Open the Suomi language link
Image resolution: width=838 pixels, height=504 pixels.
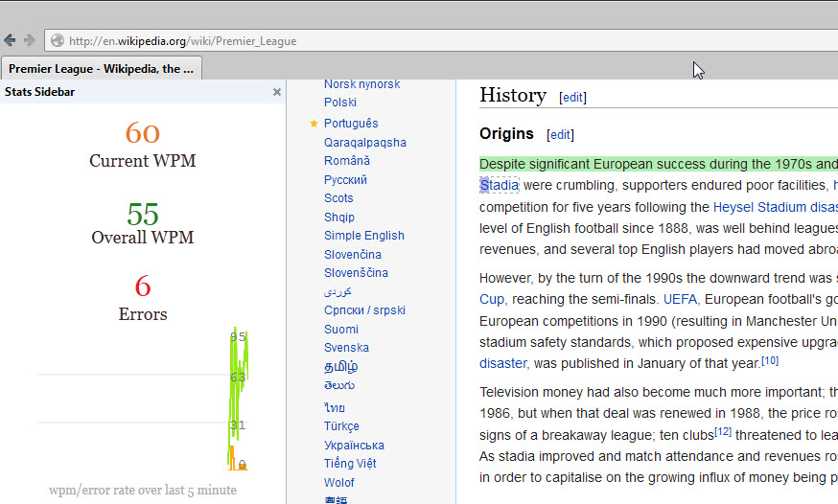(341, 330)
